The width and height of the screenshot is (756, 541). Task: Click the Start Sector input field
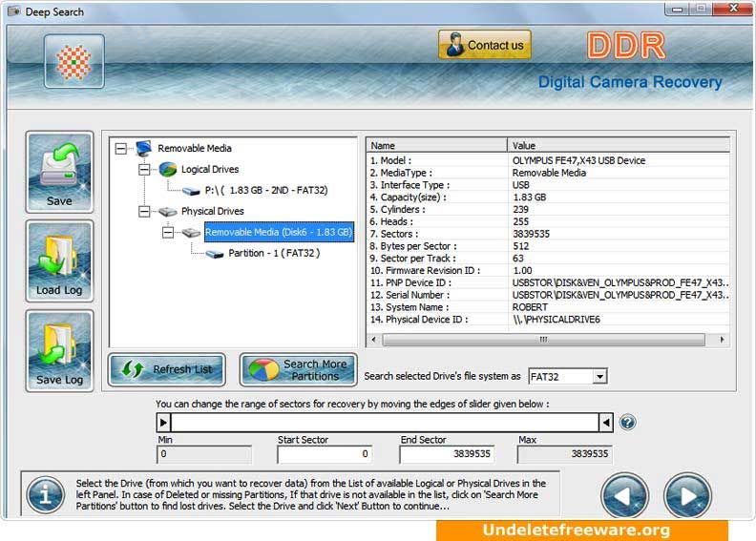(325, 454)
